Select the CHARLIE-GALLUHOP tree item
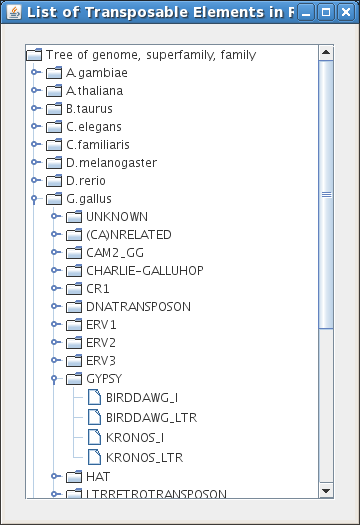The image size is (360, 525). [145, 271]
